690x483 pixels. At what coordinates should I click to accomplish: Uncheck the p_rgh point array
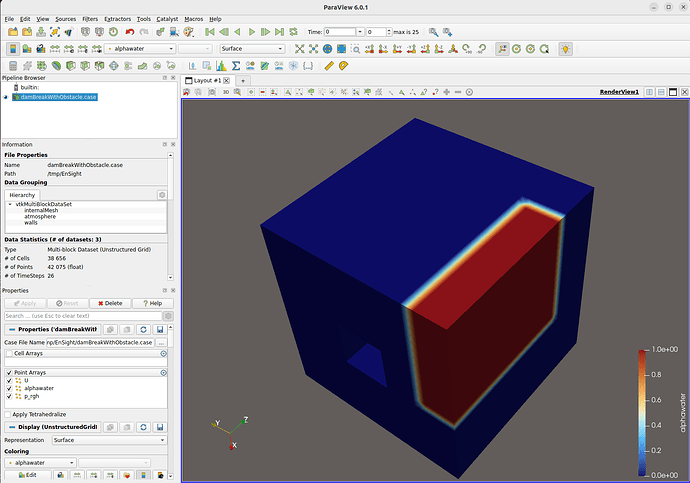(9, 396)
